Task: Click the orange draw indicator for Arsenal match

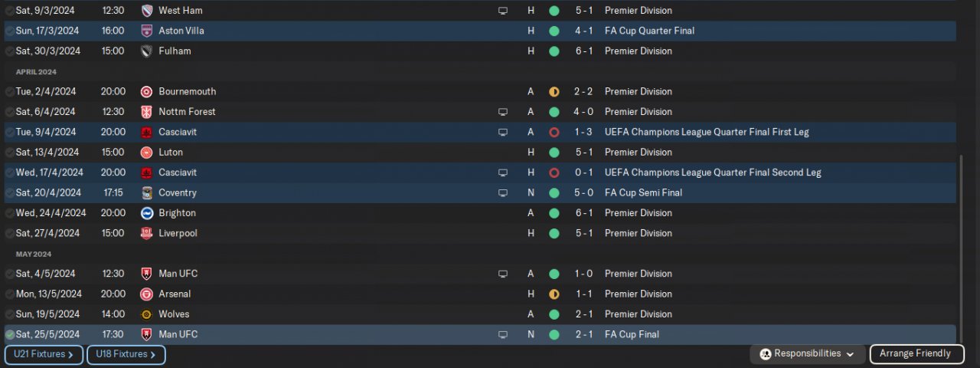Action: coord(554,294)
